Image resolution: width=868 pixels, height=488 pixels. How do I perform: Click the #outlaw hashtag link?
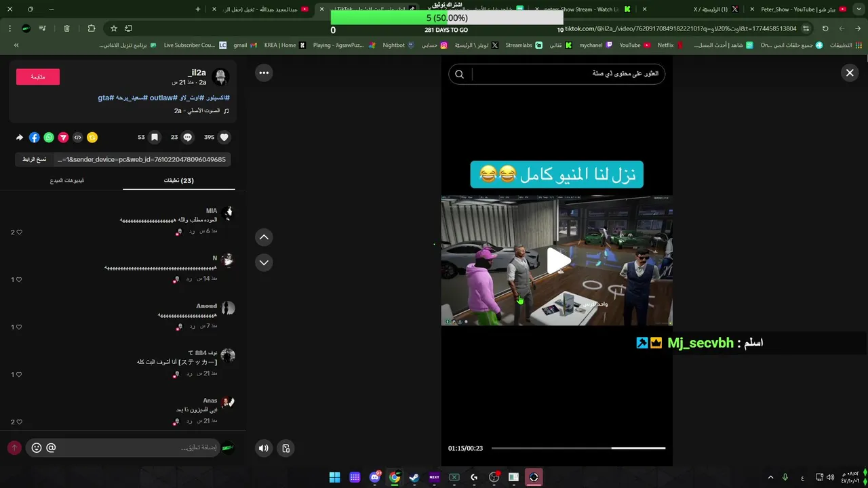coord(163,98)
